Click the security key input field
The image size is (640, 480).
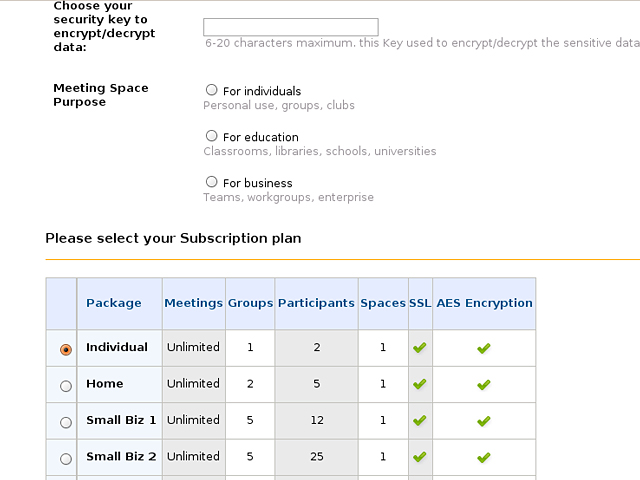click(x=290, y=27)
